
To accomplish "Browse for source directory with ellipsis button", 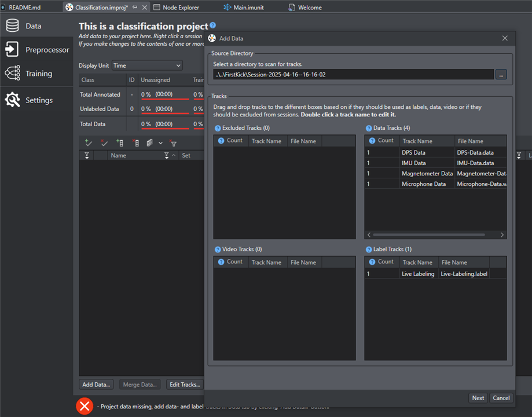I will coord(501,74).
